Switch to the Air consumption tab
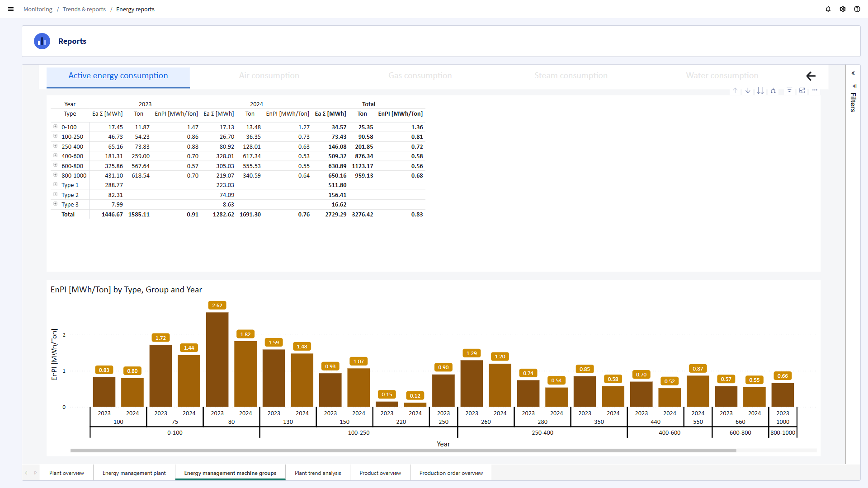Screen dimensions: 868x488 pyautogui.click(x=269, y=76)
